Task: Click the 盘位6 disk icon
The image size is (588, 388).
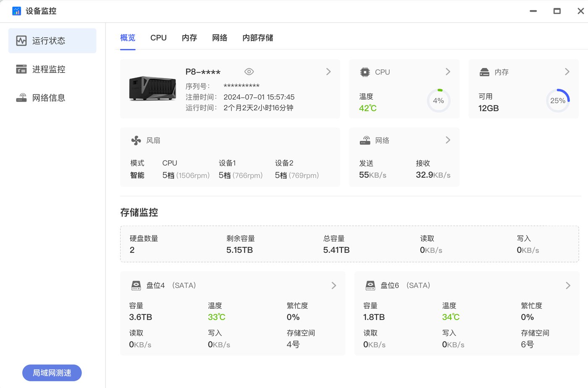Action: tap(370, 286)
